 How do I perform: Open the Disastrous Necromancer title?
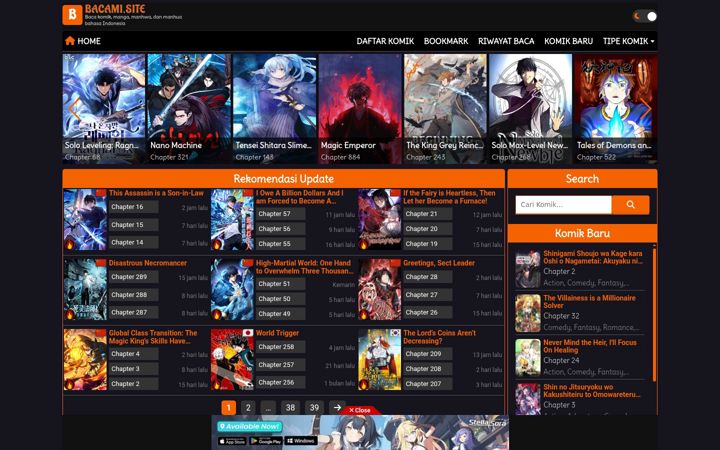(x=148, y=263)
